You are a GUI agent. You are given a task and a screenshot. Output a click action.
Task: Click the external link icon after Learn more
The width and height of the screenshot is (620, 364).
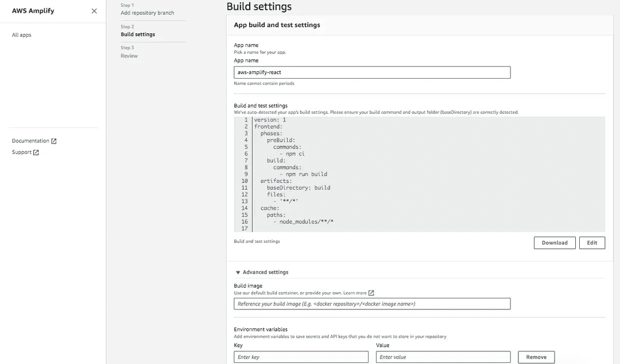[x=371, y=293]
